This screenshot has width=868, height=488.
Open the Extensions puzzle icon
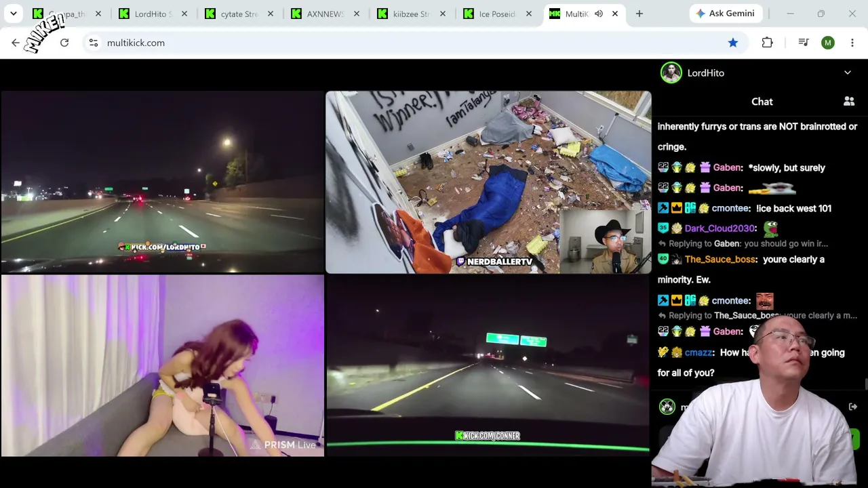pyautogui.click(x=768, y=43)
